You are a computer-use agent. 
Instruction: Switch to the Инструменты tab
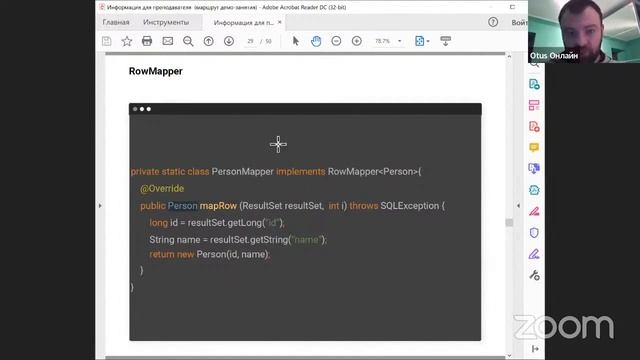166,22
